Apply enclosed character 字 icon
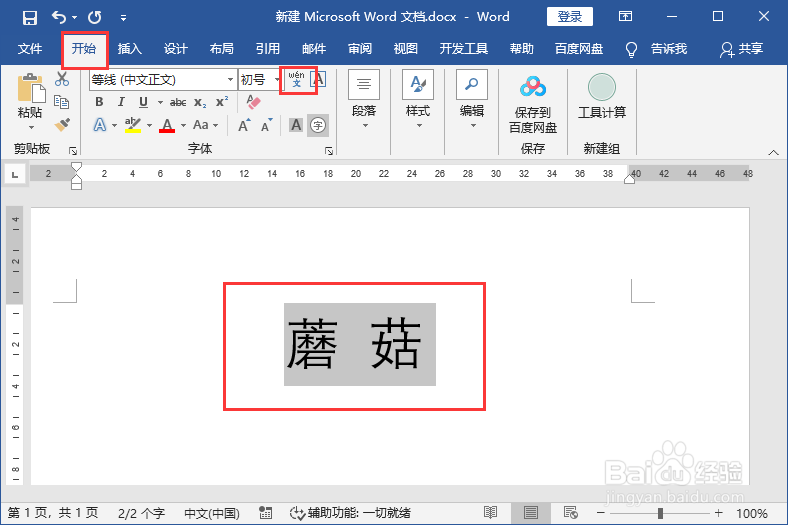This screenshot has width=788, height=525. [x=318, y=125]
